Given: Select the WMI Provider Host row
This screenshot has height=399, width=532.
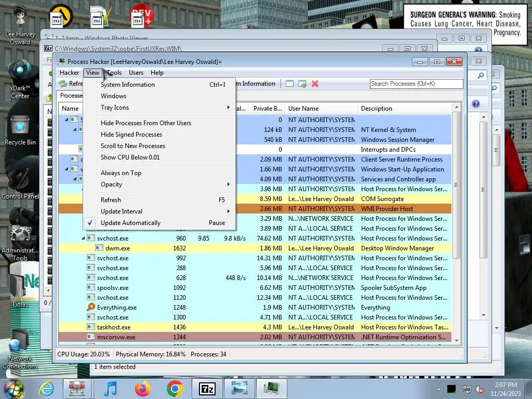Looking at the screenshot, I should (255, 209).
